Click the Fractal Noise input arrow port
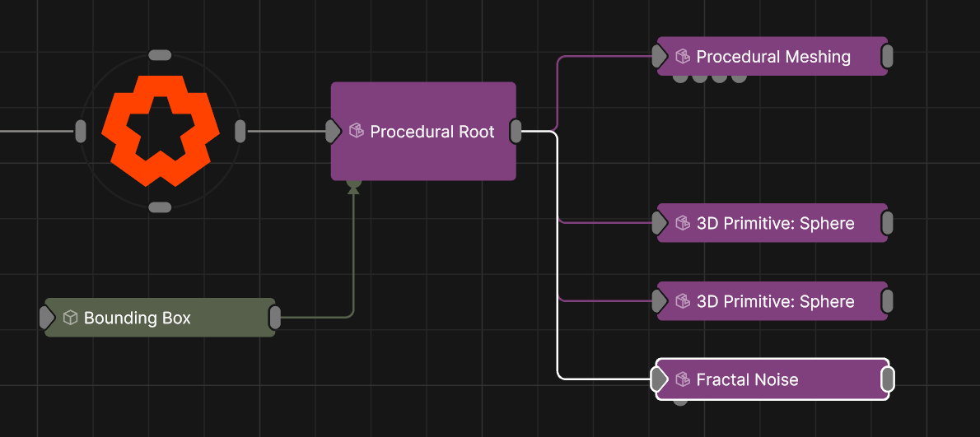 click(659, 379)
